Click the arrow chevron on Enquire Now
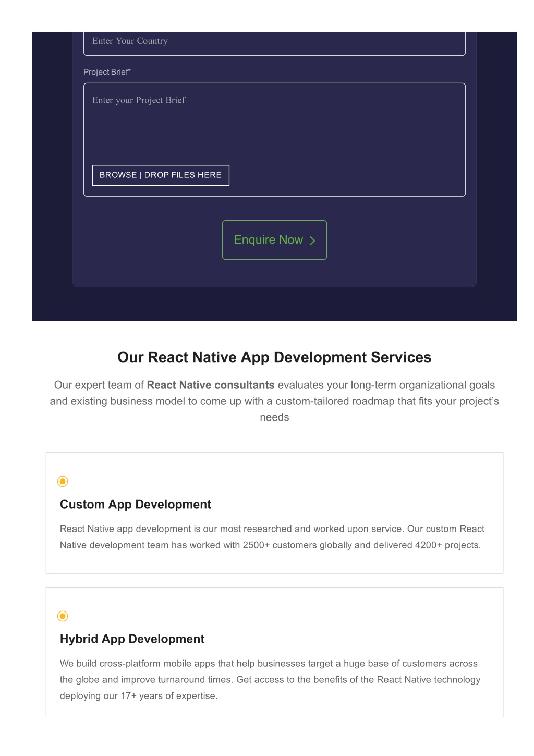 (x=312, y=241)
